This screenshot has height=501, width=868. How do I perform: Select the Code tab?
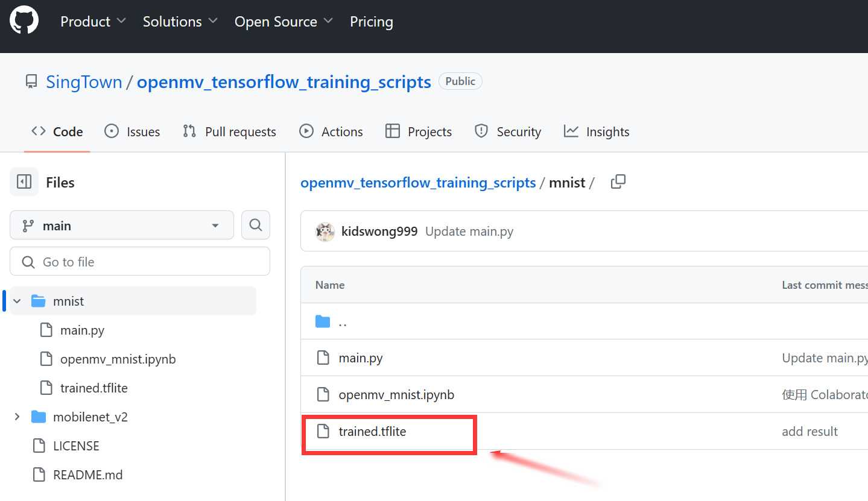click(57, 131)
